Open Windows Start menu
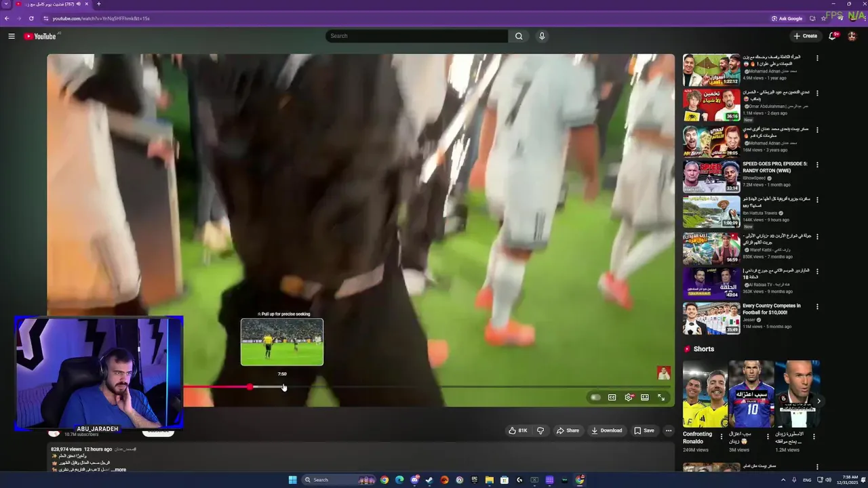 click(x=293, y=480)
